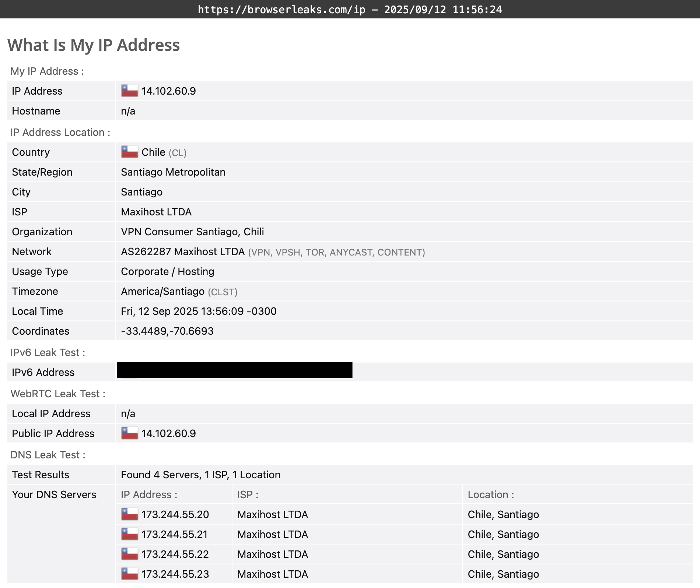700x588 pixels.
Task: Click the Test Results label
Action: click(x=41, y=475)
